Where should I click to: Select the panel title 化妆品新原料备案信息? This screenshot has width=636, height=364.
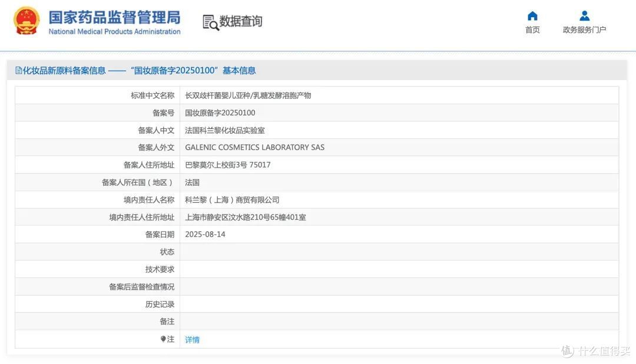[64, 71]
